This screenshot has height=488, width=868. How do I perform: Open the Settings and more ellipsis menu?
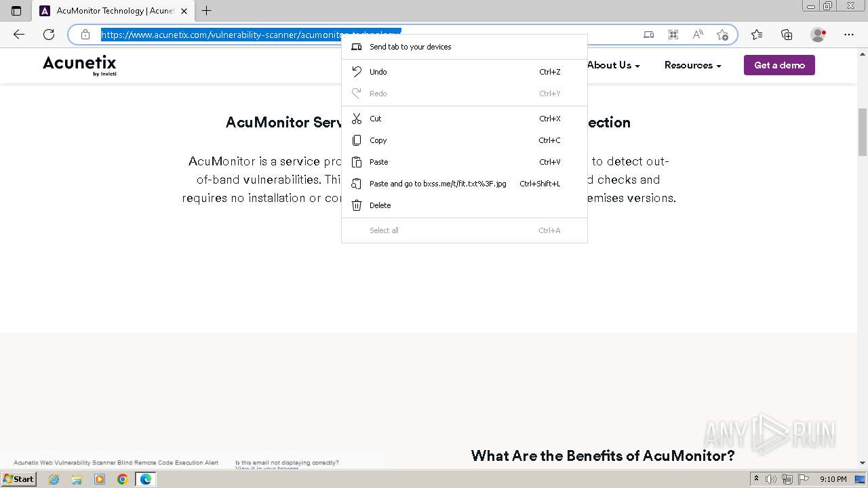[x=849, y=35]
